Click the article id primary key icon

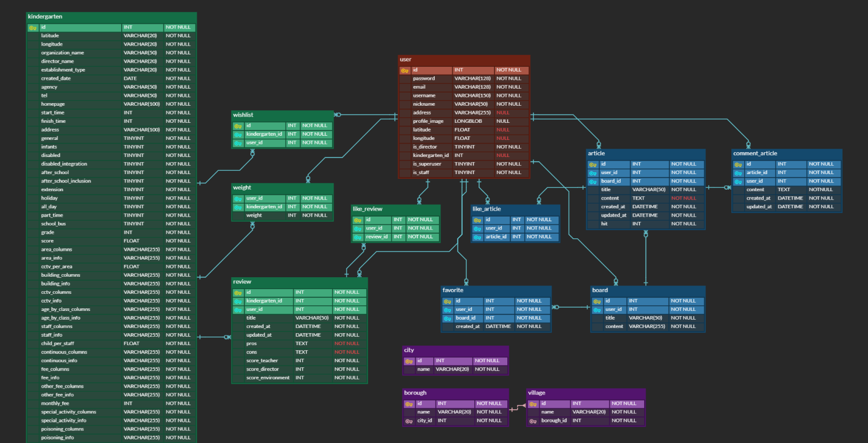tap(593, 165)
